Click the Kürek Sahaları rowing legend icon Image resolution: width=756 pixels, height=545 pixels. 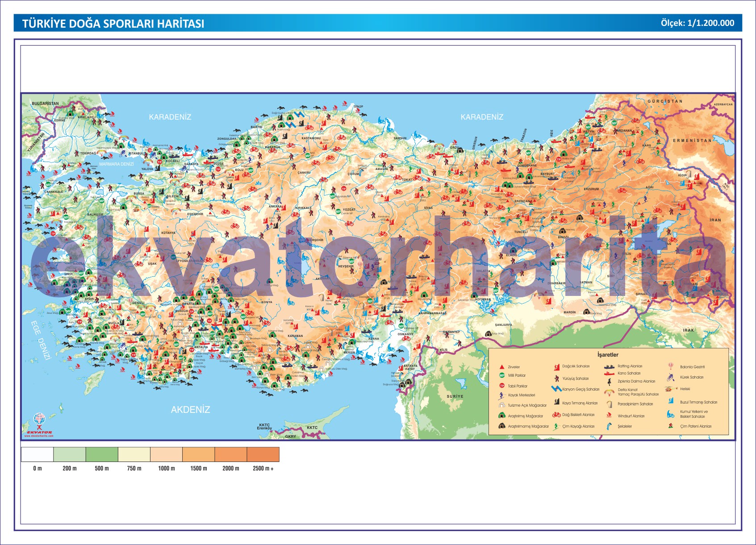point(671,377)
